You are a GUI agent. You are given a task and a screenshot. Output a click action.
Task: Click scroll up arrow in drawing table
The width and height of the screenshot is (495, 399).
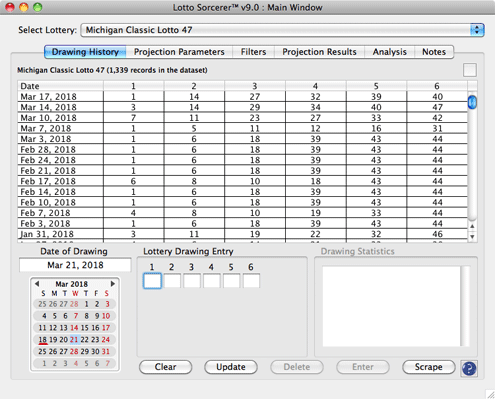coord(472,226)
